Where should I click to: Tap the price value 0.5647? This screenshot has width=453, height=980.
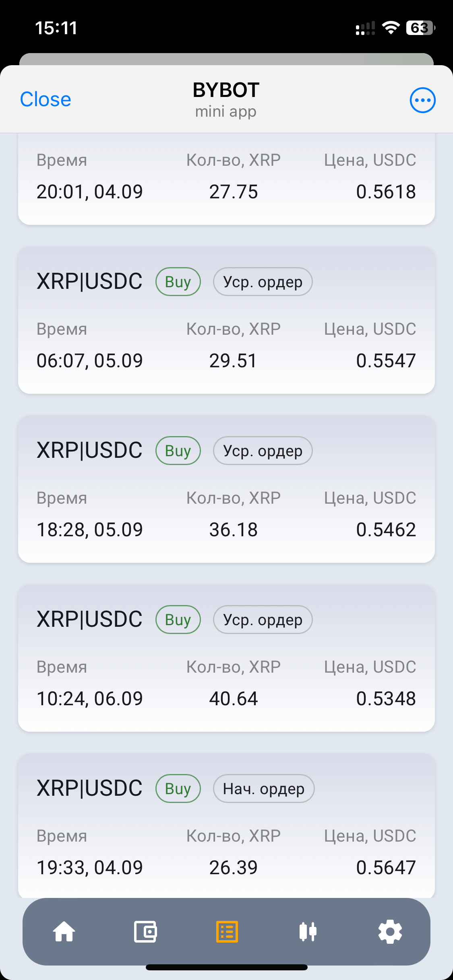(x=386, y=867)
